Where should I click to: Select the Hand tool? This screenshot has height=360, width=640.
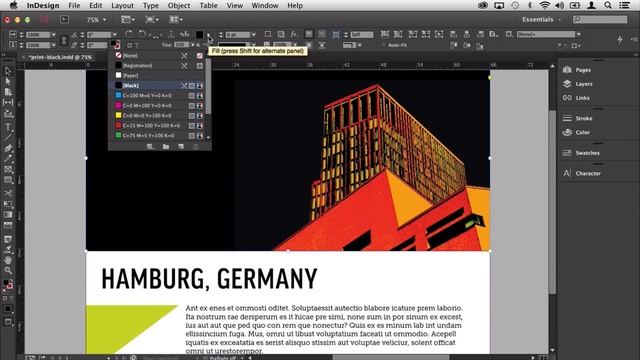[x=8, y=260]
